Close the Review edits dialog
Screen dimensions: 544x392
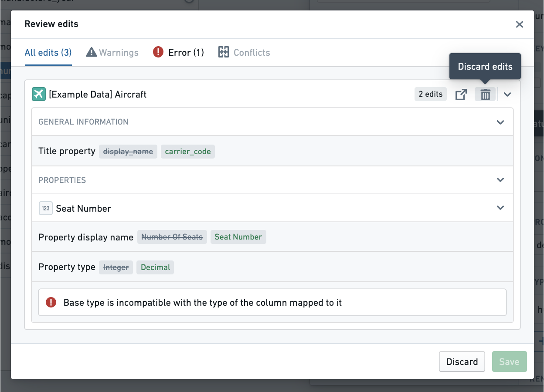pos(519,24)
